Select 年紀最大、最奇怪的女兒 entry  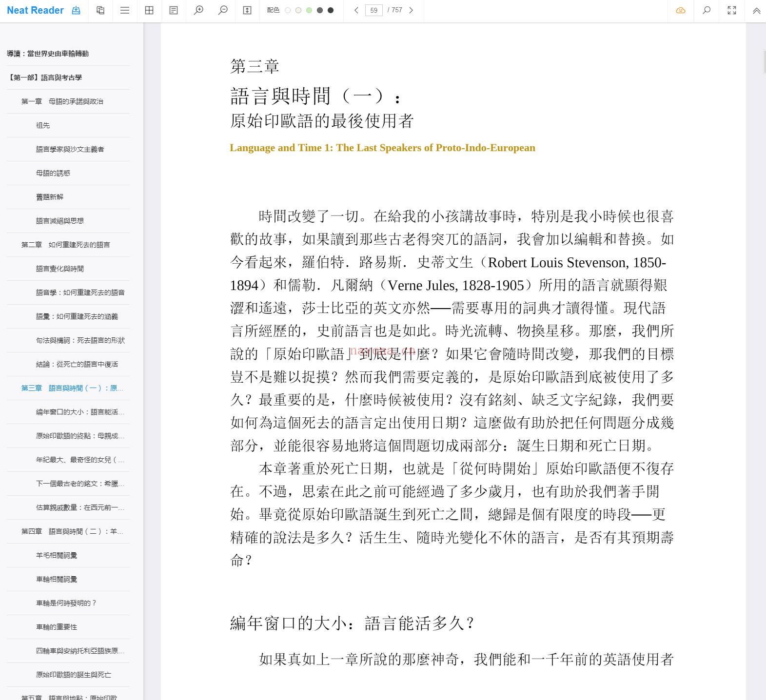pyautogui.click(x=80, y=460)
